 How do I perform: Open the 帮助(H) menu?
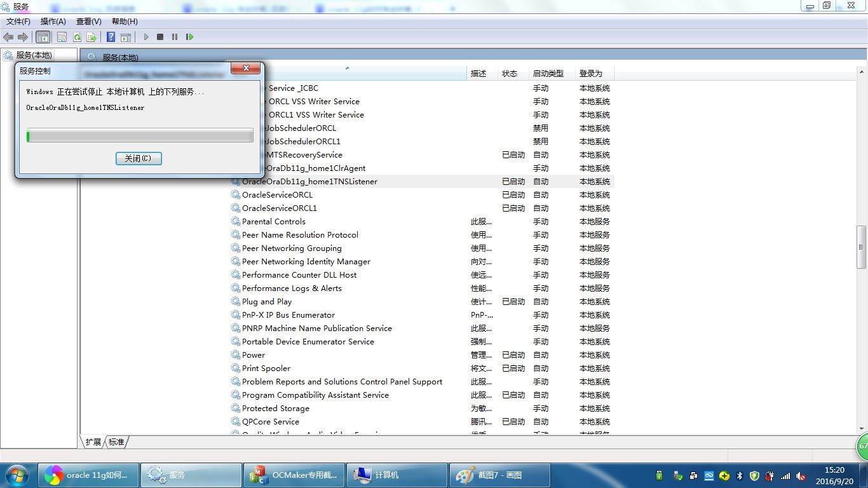125,22
